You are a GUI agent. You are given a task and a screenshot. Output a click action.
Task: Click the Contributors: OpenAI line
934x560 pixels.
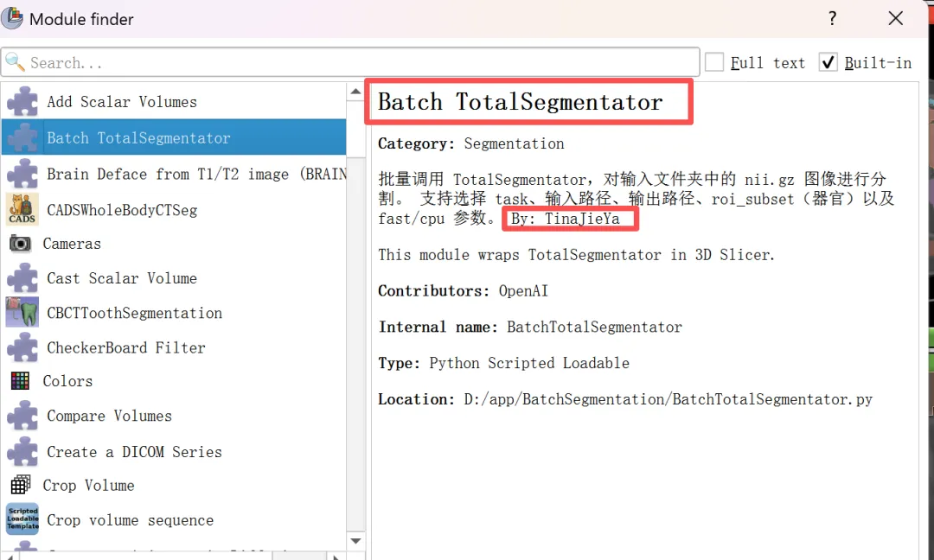point(463,290)
